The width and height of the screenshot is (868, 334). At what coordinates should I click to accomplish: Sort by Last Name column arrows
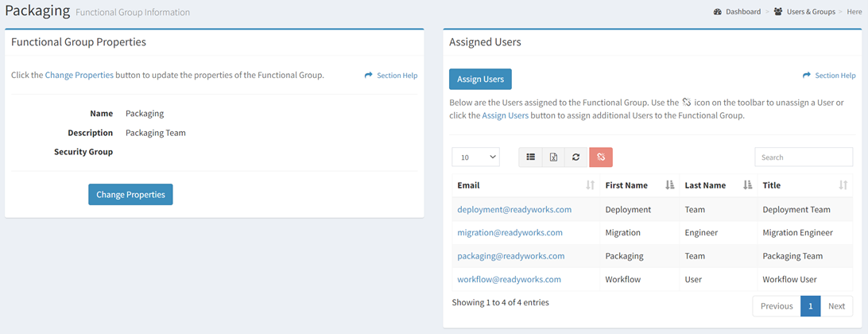(x=748, y=185)
